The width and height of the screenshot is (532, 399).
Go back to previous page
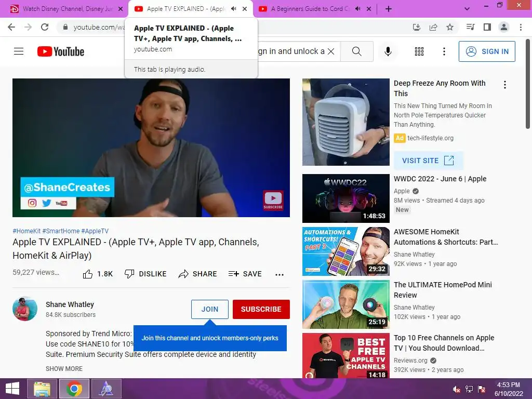(11, 27)
